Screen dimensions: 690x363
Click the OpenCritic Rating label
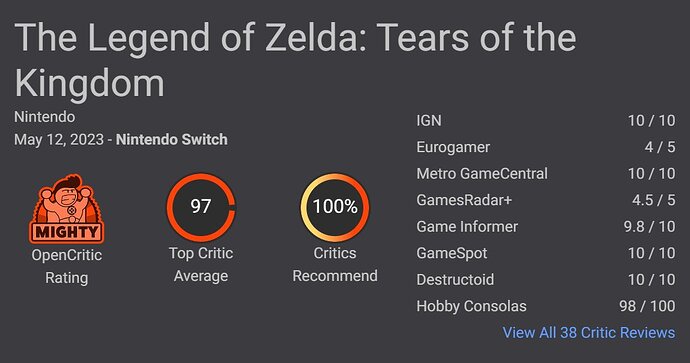(66, 266)
